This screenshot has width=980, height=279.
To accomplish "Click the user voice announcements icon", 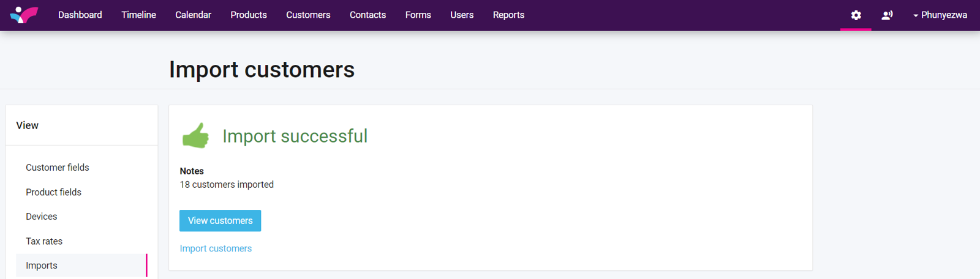I will tap(887, 15).
